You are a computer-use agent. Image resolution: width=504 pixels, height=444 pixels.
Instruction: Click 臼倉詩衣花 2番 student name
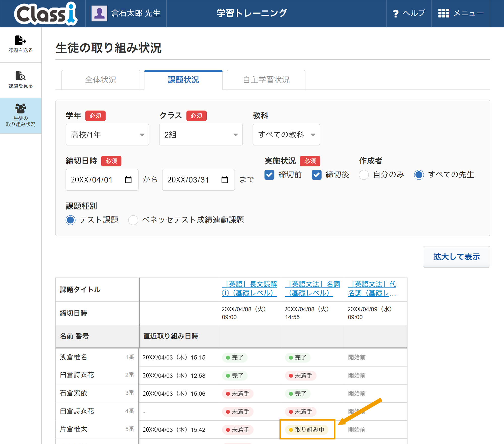[77, 375]
